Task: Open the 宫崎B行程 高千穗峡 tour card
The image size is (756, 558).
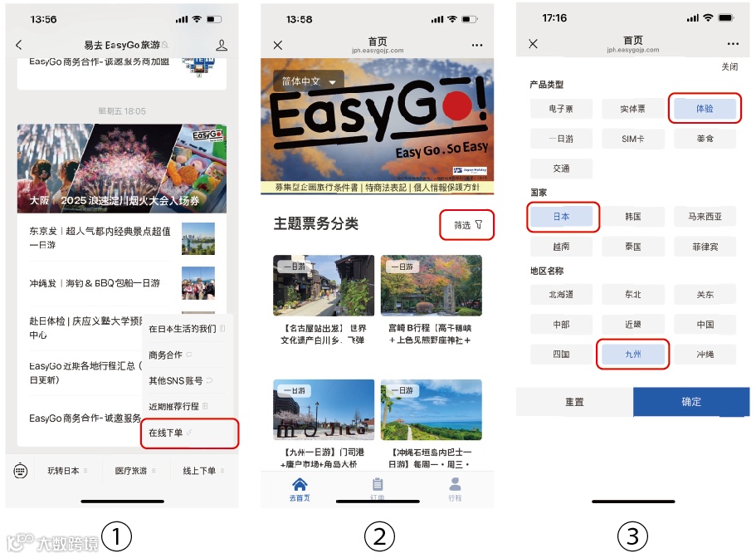Action: click(x=431, y=300)
